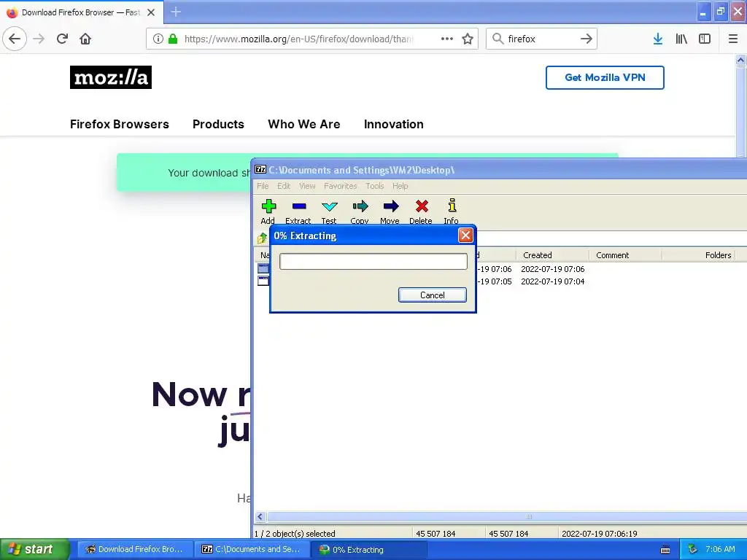
Task: Click the Extract toolbar icon in 7-Zip
Action: pyautogui.click(x=298, y=206)
